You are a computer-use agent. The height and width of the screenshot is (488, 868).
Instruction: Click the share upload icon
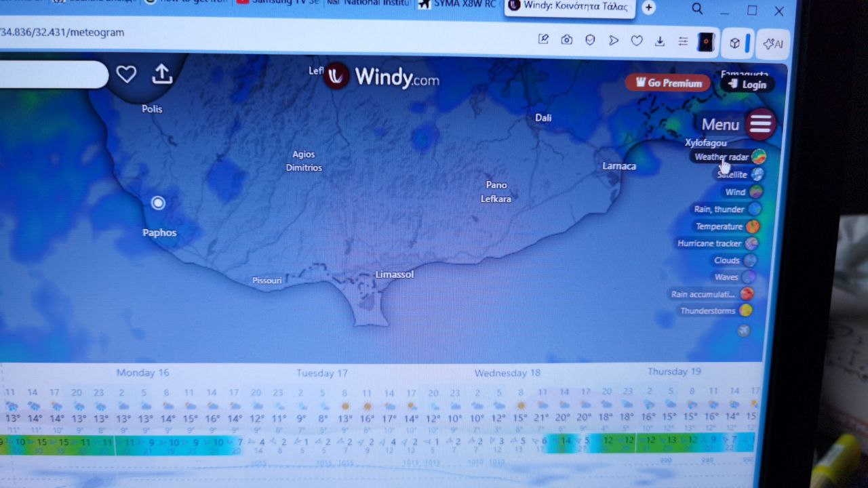[162, 74]
